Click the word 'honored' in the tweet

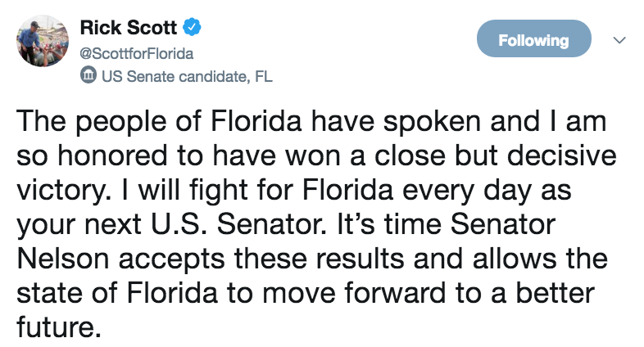[112, 155]
